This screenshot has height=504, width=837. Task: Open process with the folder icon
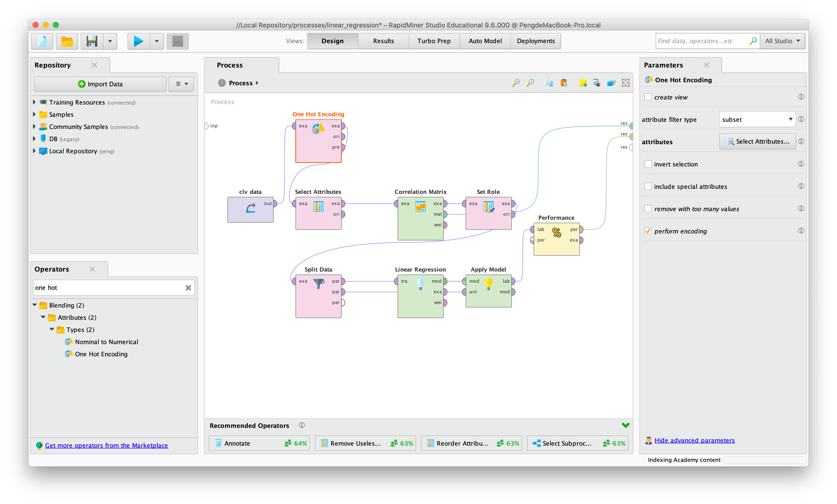tap(67, 41)
